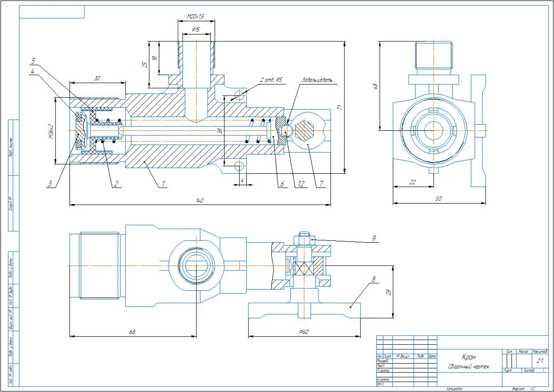Select the 'Разраб.' row label
The height and width of the screenshot is (392, 554).
click(382, 361)
